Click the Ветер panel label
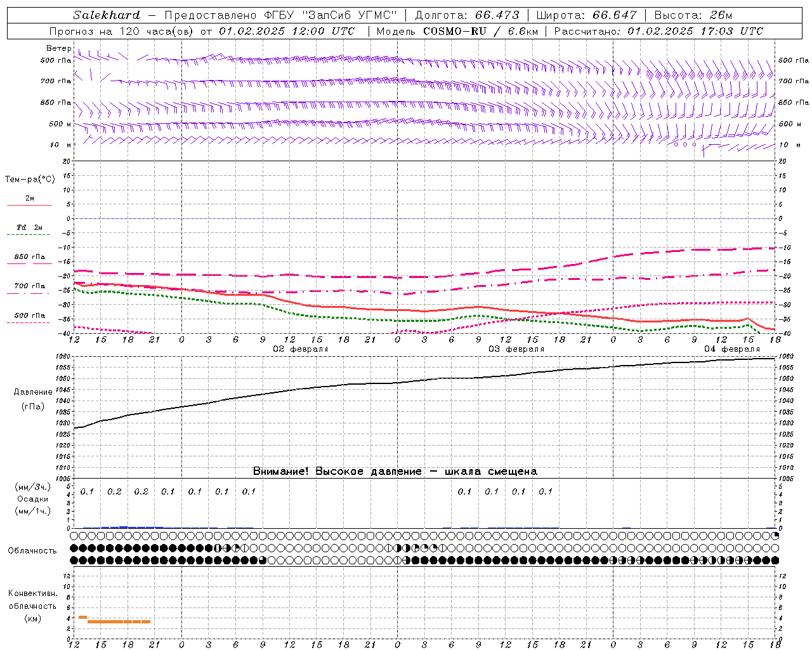812x650 pixels. point(59,48)
